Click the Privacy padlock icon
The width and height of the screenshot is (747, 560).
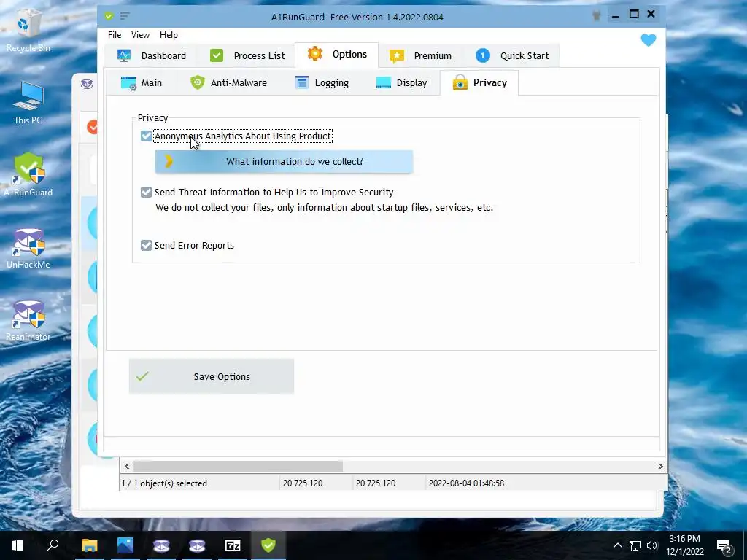[x=460, y=82]
